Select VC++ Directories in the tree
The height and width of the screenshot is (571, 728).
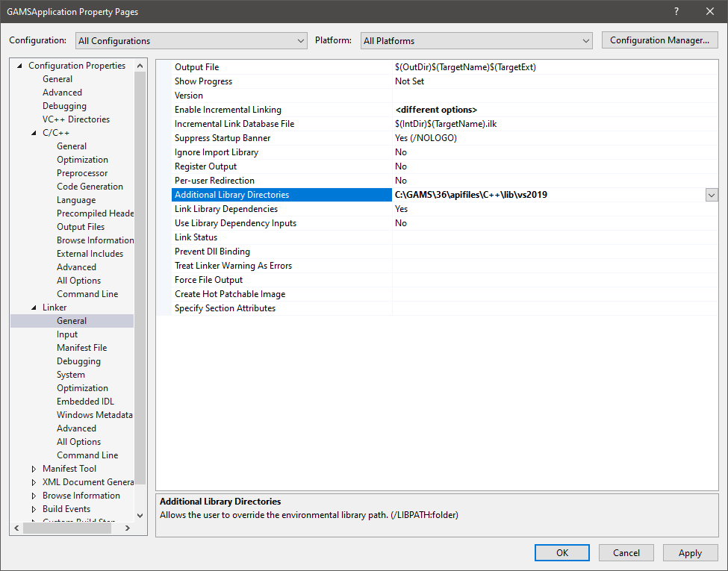(x=75, y=119)
